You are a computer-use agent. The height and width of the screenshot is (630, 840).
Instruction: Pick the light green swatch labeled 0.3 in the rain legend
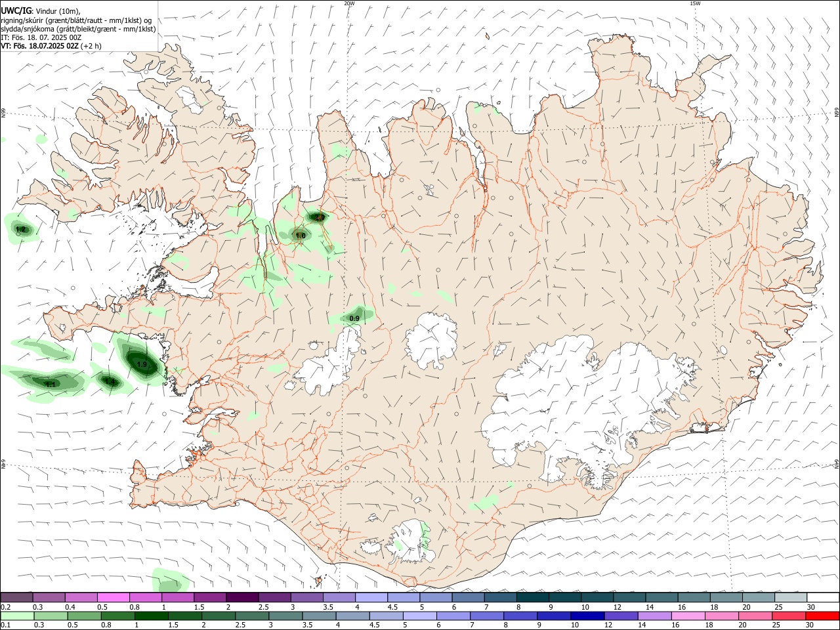coord(51,616)
